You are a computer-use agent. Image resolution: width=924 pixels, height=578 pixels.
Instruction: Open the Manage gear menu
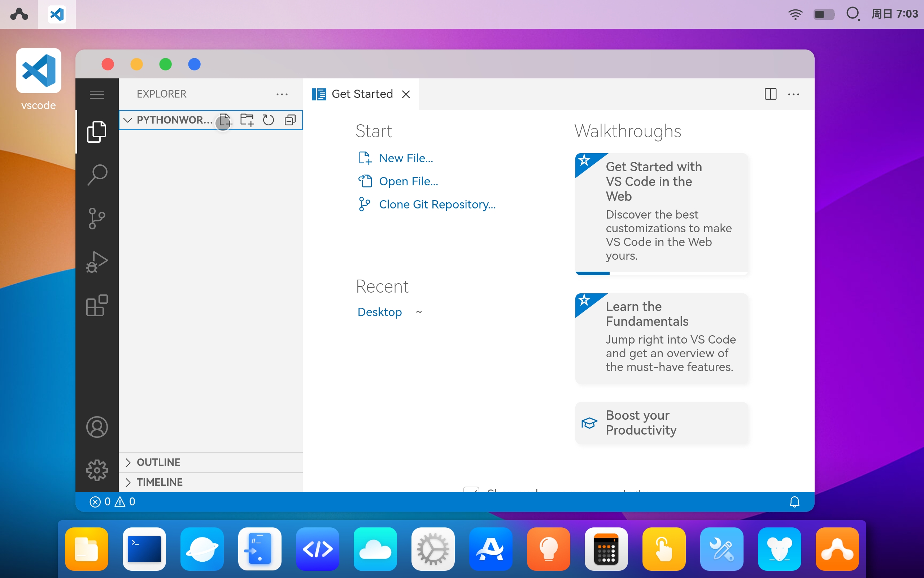tap(97, 470)
